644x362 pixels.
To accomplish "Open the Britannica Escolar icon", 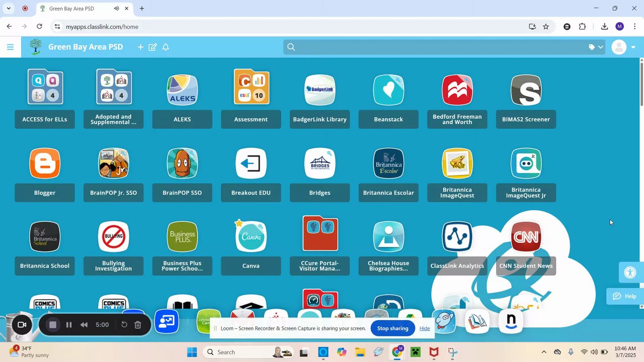I will click(x=388, y=163).
